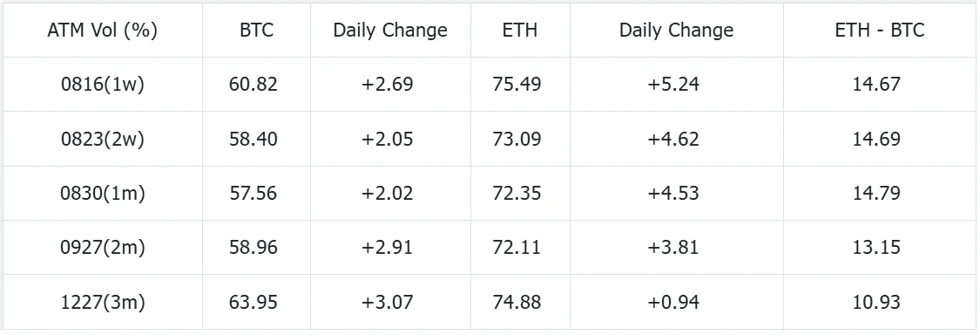Select the ETH - BTC column header
980x335 pixels.
(879, 30)
